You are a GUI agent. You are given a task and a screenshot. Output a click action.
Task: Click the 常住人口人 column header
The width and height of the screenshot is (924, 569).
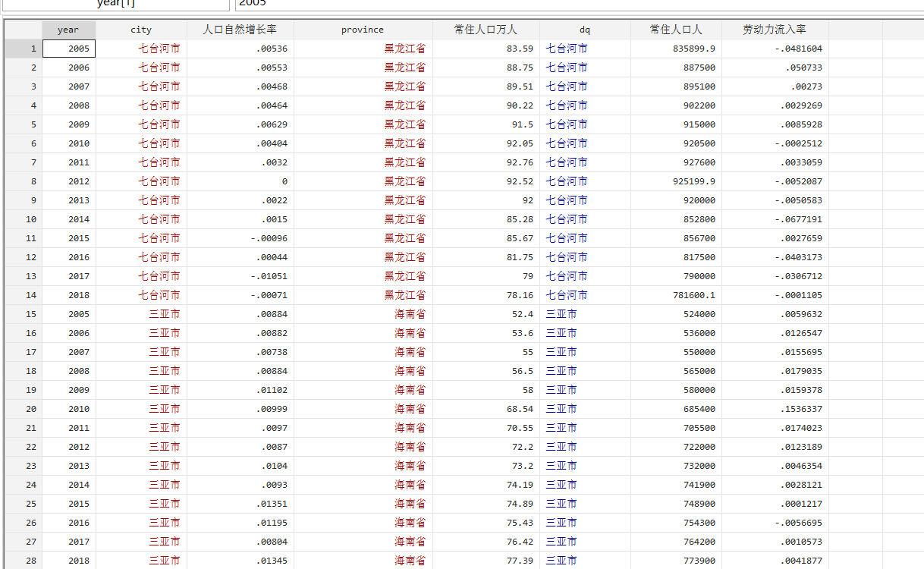pos(676,30)
